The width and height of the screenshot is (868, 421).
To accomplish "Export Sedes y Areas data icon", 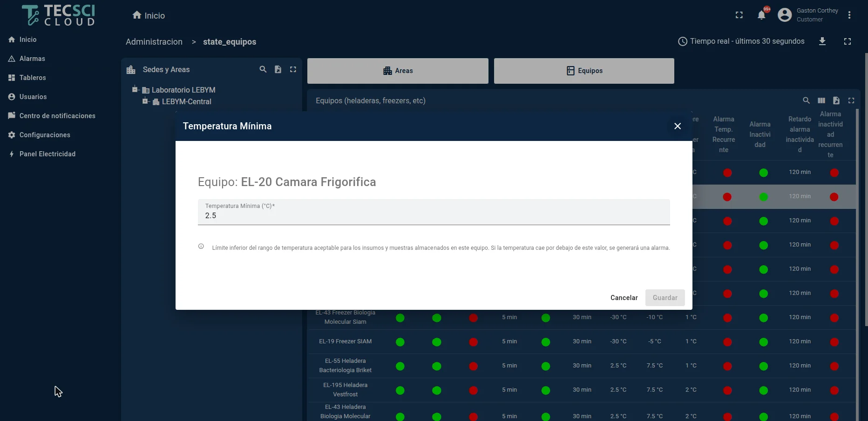I will click(x=278, y=69).
